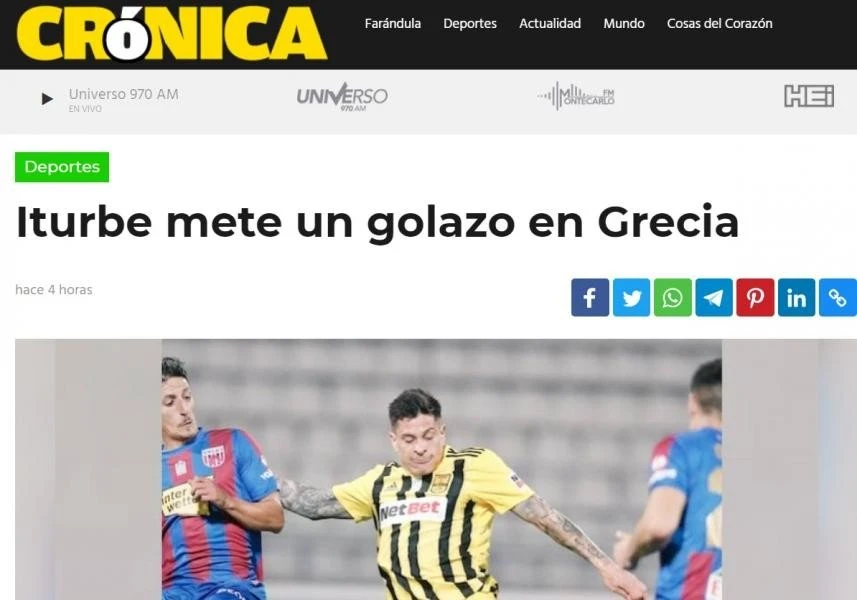
Task: Share the article on LinkedIn
Action: 796,297
